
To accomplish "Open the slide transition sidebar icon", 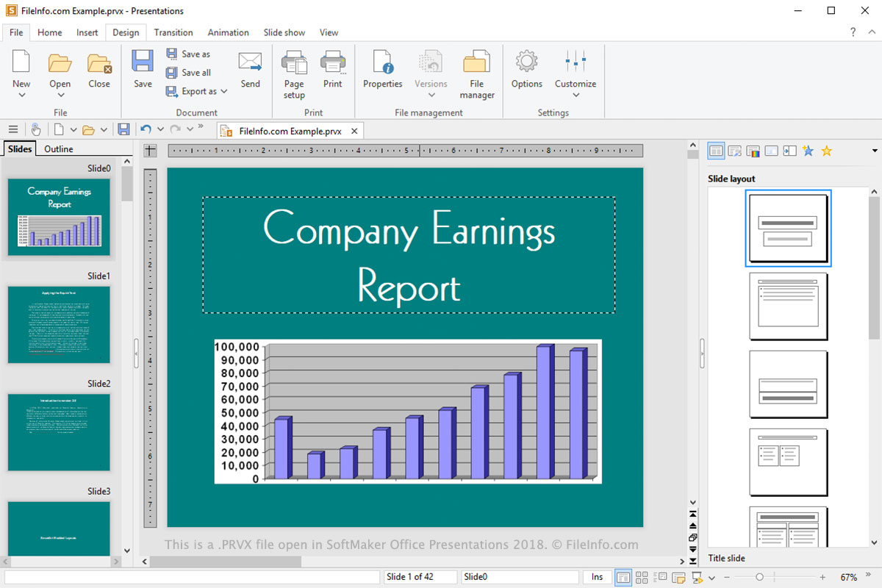I will (789, 151).
